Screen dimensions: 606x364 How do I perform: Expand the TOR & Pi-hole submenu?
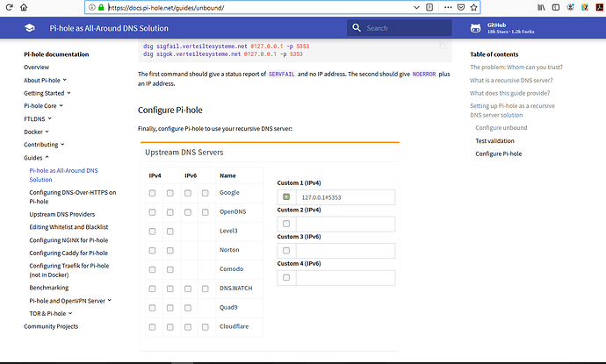click(51, 313)
